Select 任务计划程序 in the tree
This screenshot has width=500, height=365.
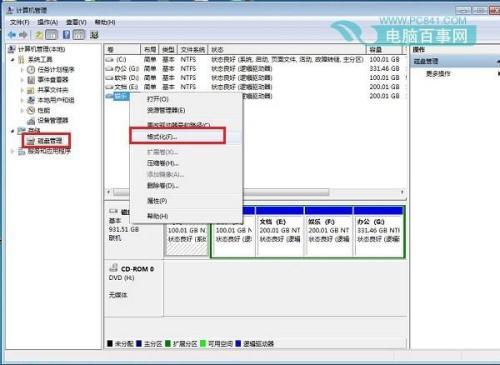[56, 70]
